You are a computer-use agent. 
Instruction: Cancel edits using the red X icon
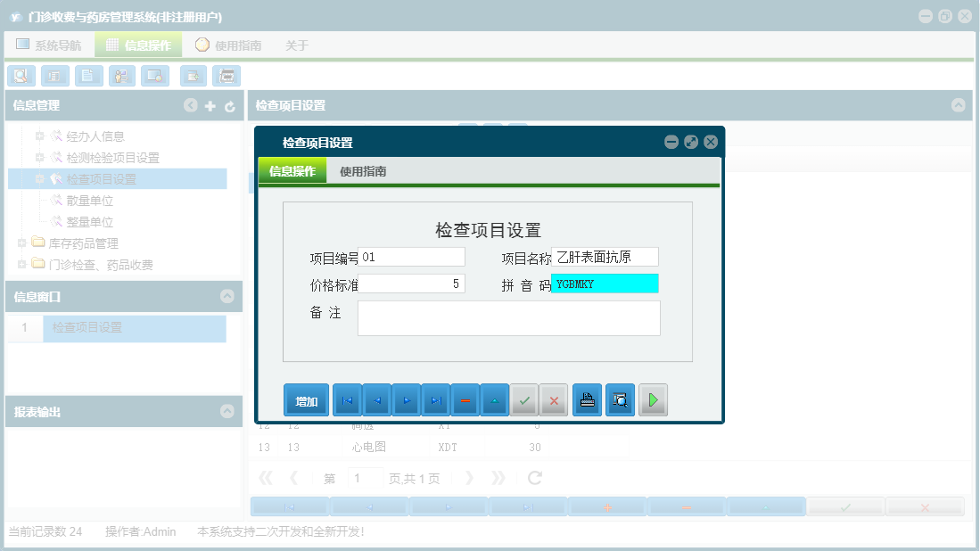pyautogui.click(x=554, y=399)
